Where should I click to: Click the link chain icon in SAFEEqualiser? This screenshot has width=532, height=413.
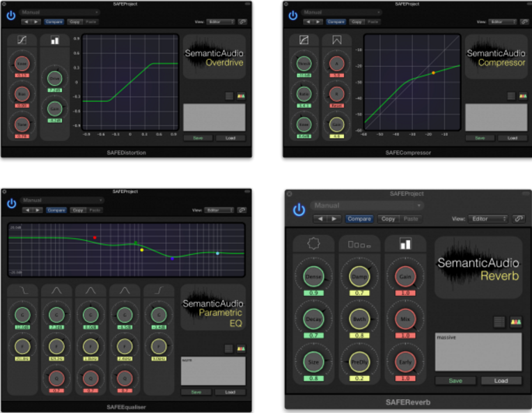click(x=242, y=210)
